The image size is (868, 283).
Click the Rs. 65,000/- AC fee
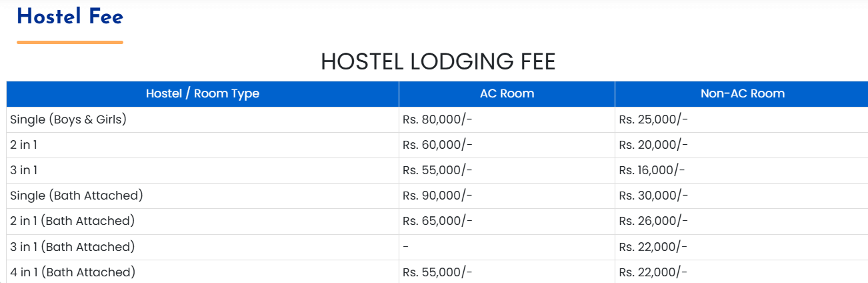(x=437, y=221)
